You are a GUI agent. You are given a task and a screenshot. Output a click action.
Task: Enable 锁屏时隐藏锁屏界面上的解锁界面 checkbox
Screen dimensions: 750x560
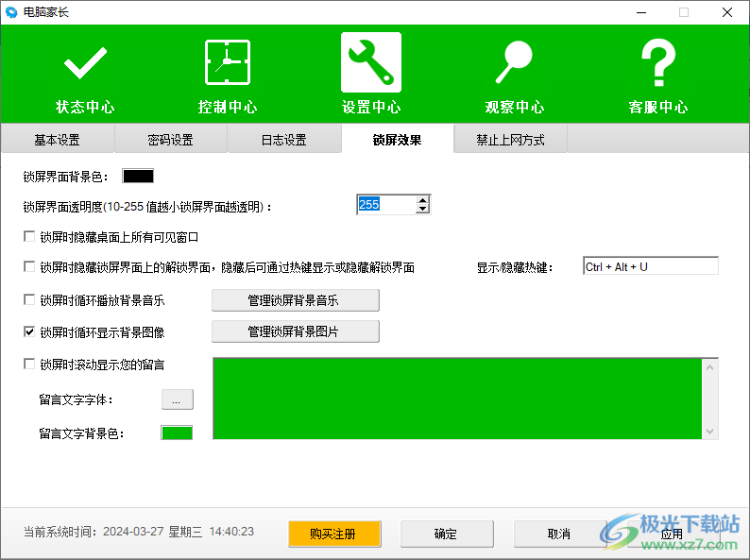point(29,267)
